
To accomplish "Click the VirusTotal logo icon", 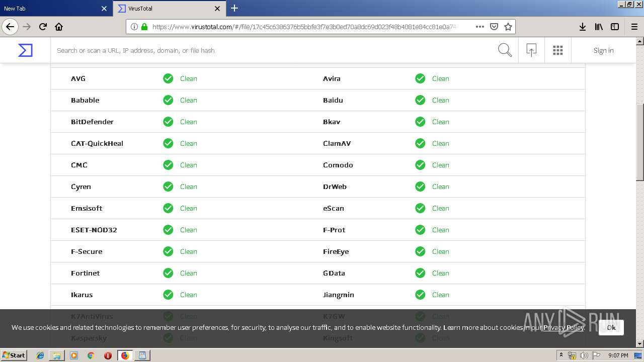I will point(25,50).
